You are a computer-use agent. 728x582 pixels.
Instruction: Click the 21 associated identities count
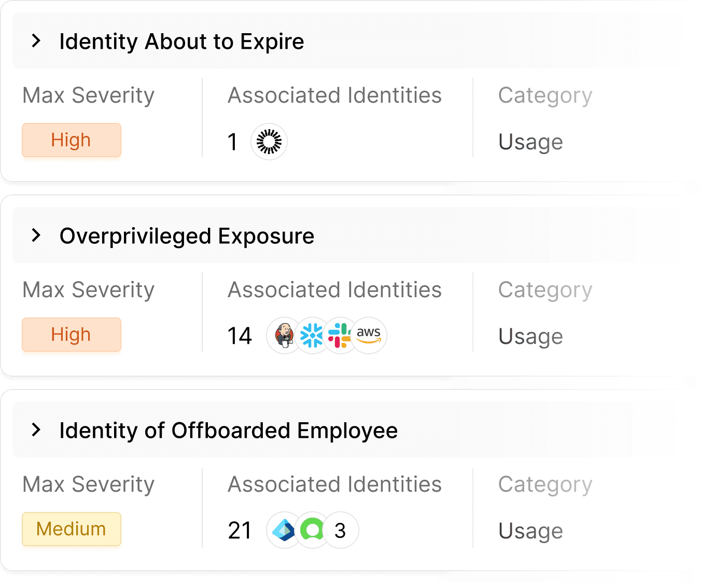point(240,531)
